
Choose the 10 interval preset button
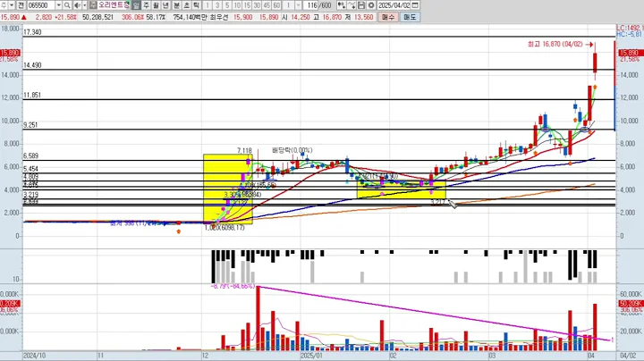[x=237, y=5]
